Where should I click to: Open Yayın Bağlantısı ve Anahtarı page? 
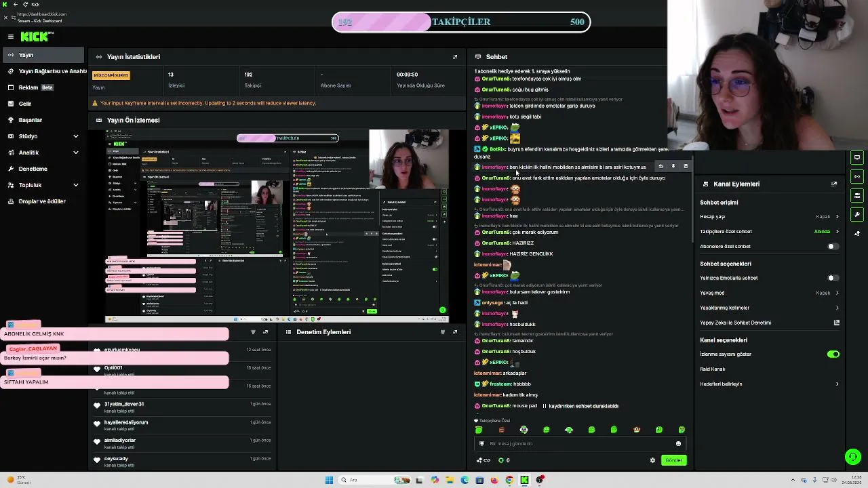click(46, 71)
